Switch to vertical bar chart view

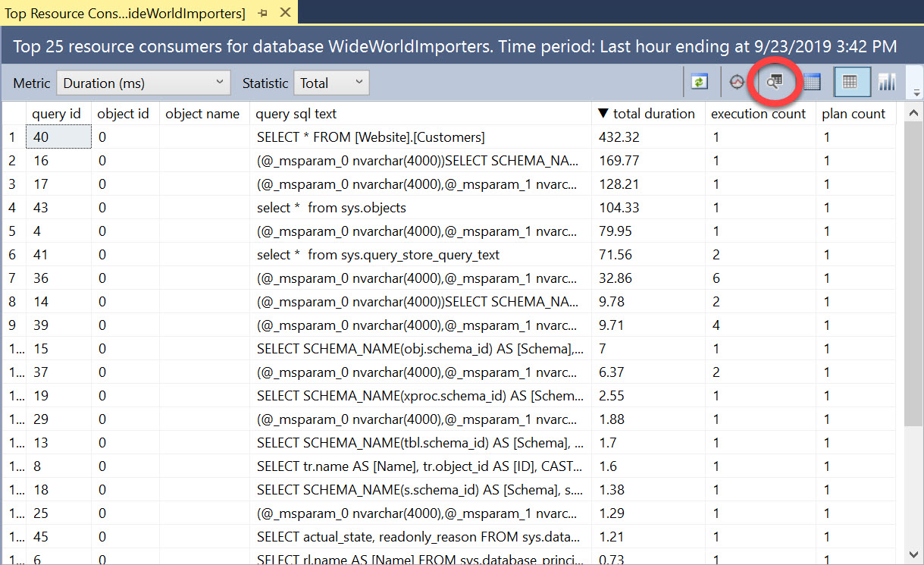(x=886, y=83)
